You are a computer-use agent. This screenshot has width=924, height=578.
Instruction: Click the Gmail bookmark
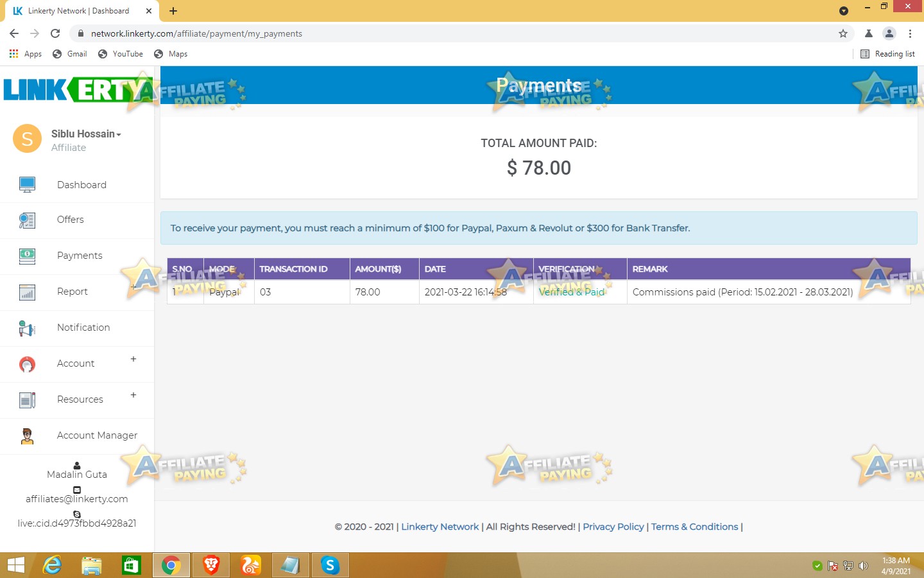click(x=70, y=54)
